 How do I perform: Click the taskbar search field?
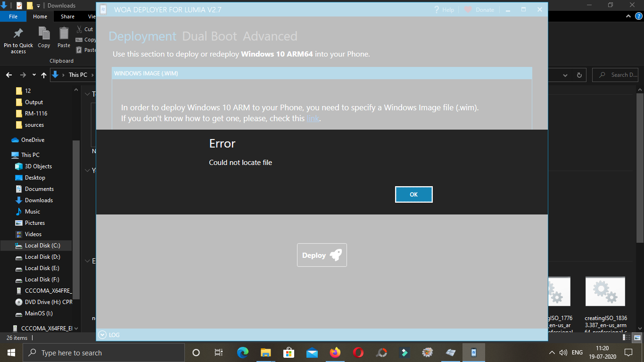pyautogui.click(x=104, y=352)
